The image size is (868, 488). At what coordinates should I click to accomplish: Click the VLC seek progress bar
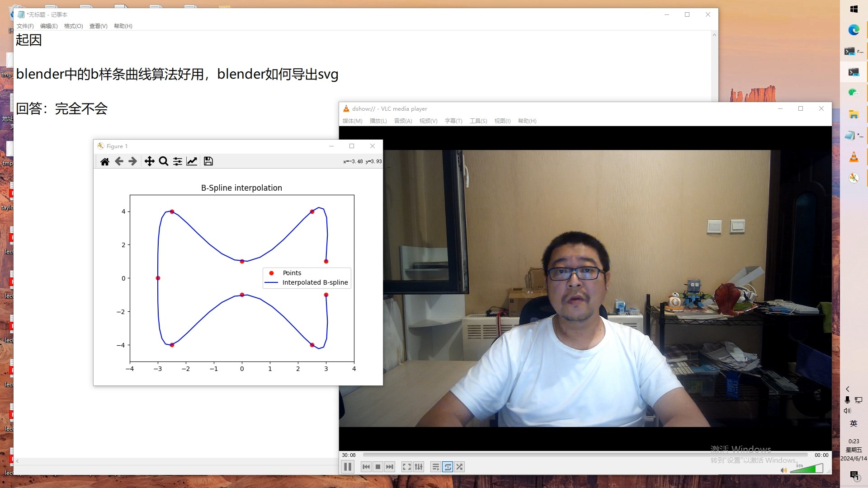point(585,455)
